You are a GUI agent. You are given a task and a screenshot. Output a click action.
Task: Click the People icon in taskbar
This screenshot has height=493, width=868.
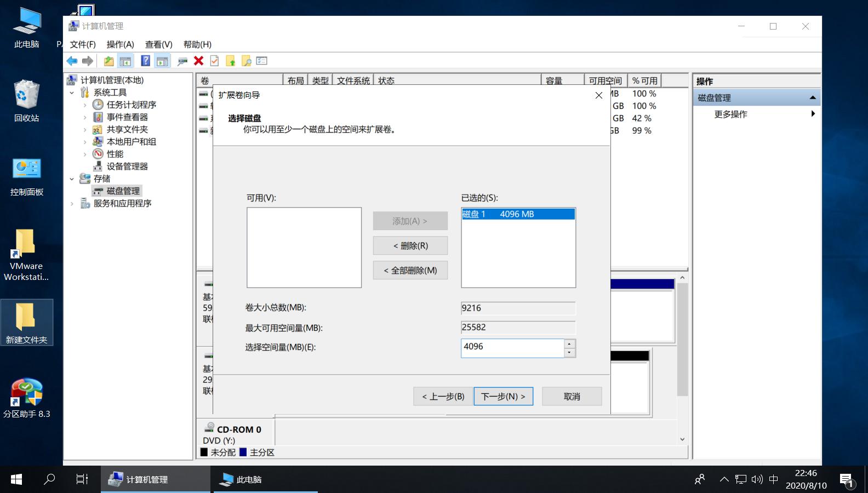(x=700, y=479)
